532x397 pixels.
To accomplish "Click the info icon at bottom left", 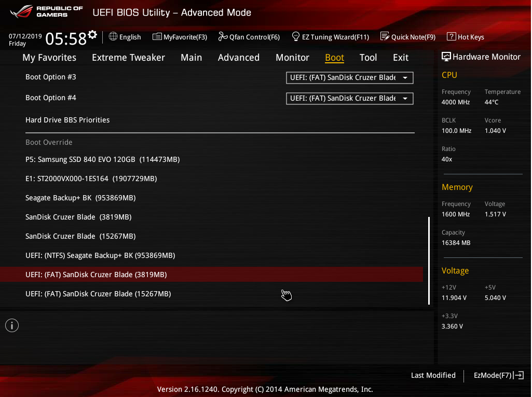I will (x=12, y=325).
